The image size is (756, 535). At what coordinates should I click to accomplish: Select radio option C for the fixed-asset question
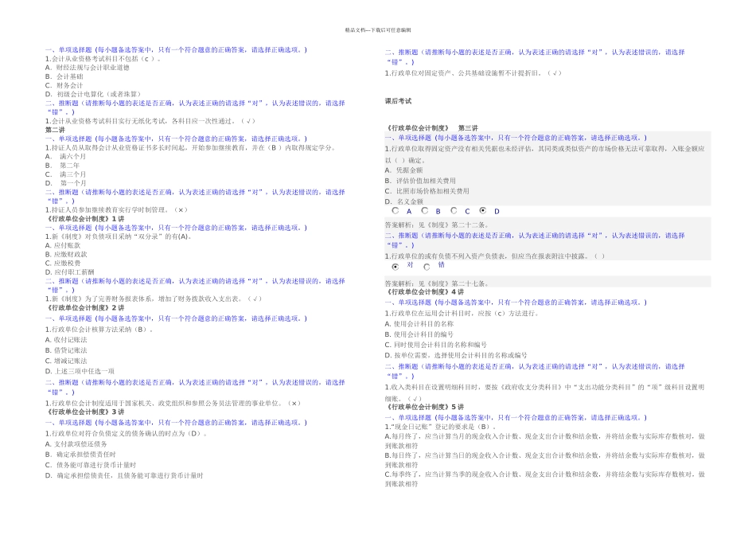tap(454, 211)
